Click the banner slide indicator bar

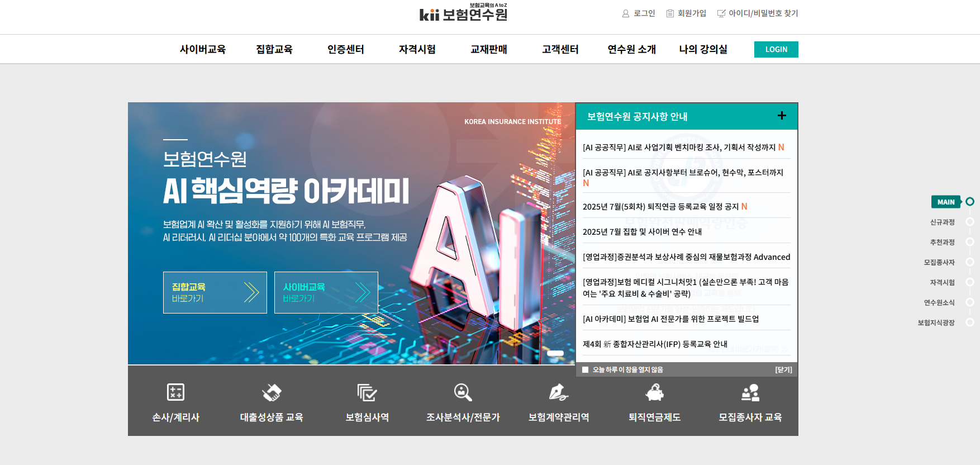click(555, 353)
